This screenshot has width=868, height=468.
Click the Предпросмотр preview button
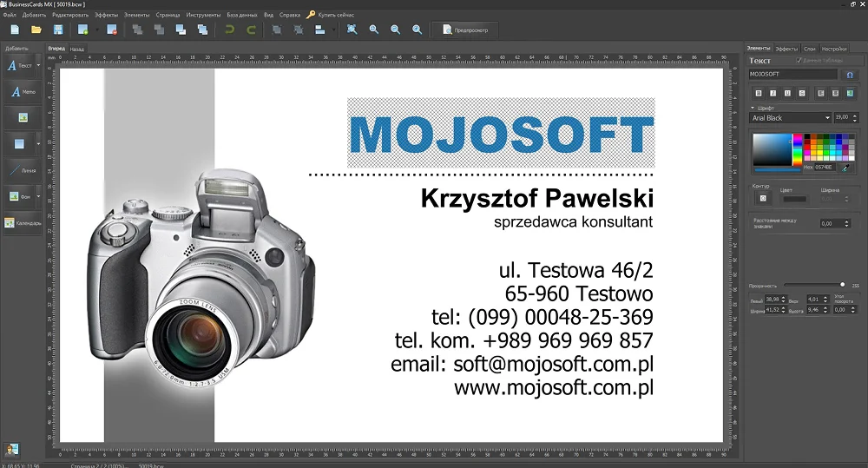[466, 30]
